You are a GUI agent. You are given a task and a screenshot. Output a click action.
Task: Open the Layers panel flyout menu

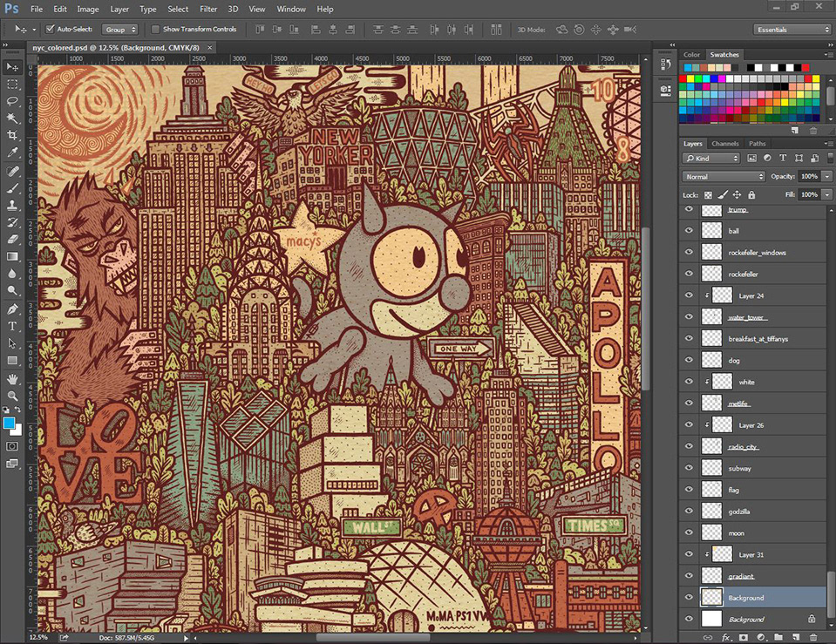point(828,144)
